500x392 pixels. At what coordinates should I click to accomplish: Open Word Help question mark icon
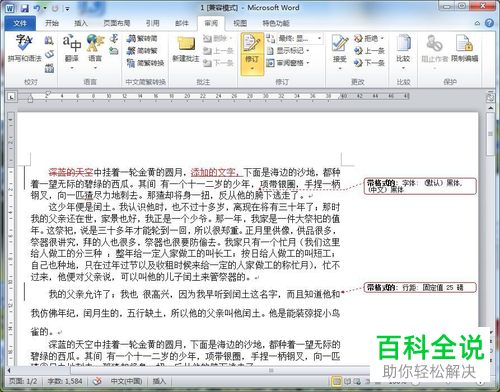click(x=489, y=23)
